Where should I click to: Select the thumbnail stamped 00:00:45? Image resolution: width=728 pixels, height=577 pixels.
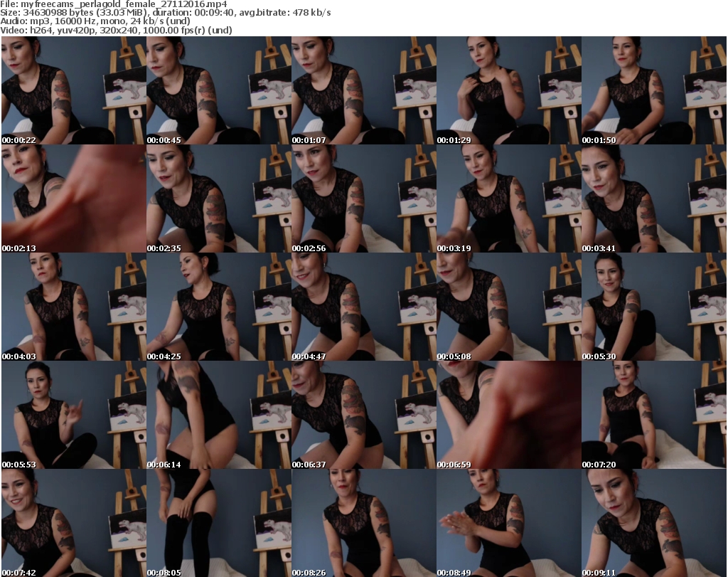[219, 90]
